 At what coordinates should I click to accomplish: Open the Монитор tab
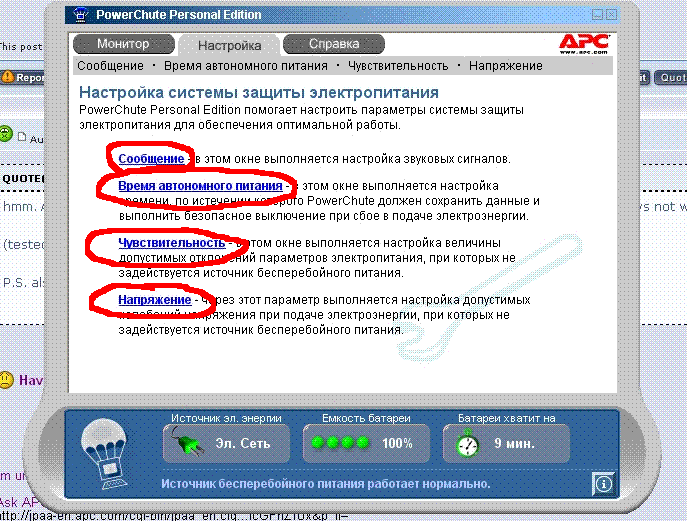point(124,44)
